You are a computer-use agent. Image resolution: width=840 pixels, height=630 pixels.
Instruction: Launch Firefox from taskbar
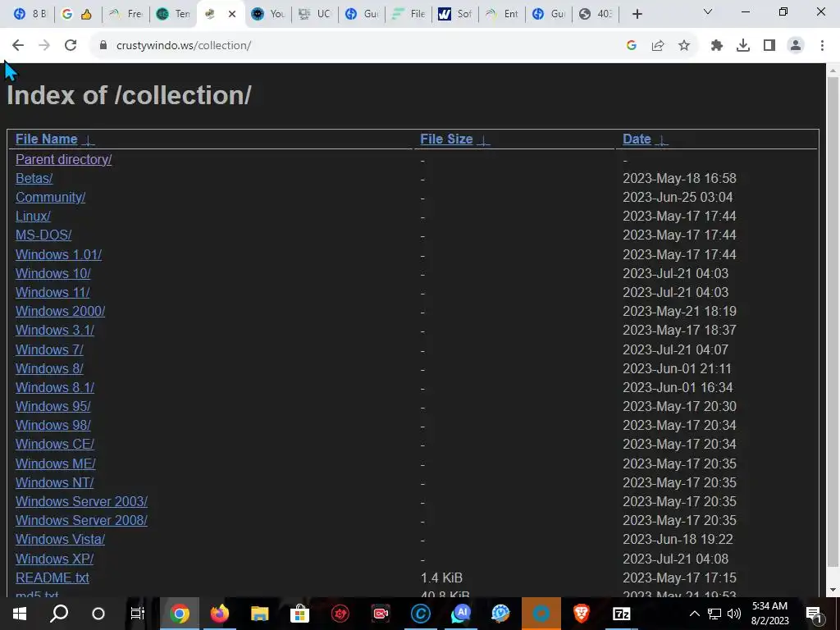[x=219, y=614]
